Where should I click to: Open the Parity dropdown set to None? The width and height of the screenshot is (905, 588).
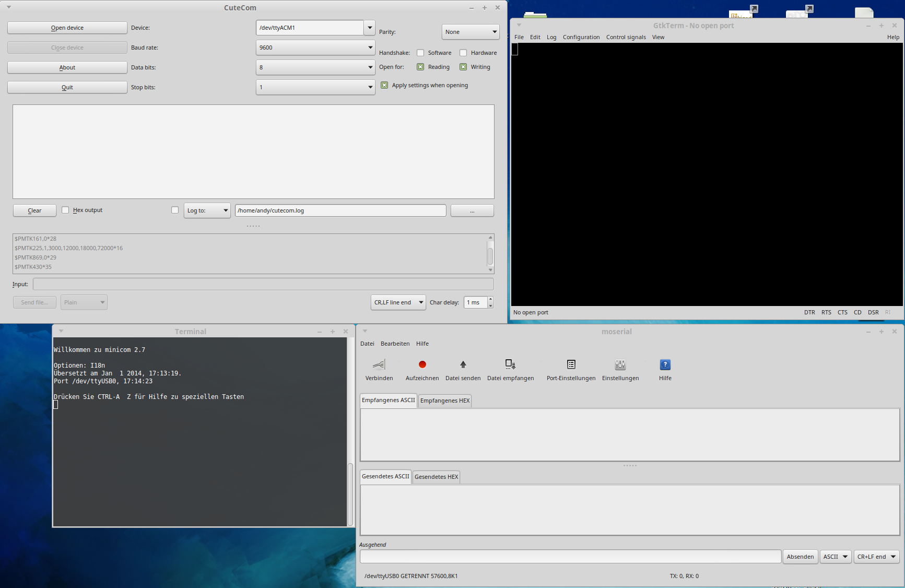click(470, 32)
